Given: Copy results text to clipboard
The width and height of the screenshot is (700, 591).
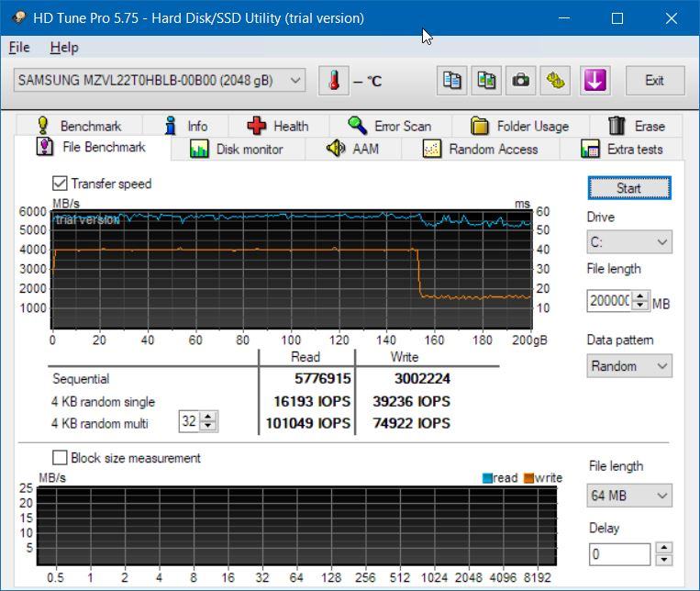Looking at the screenshot, I should 451,81.
